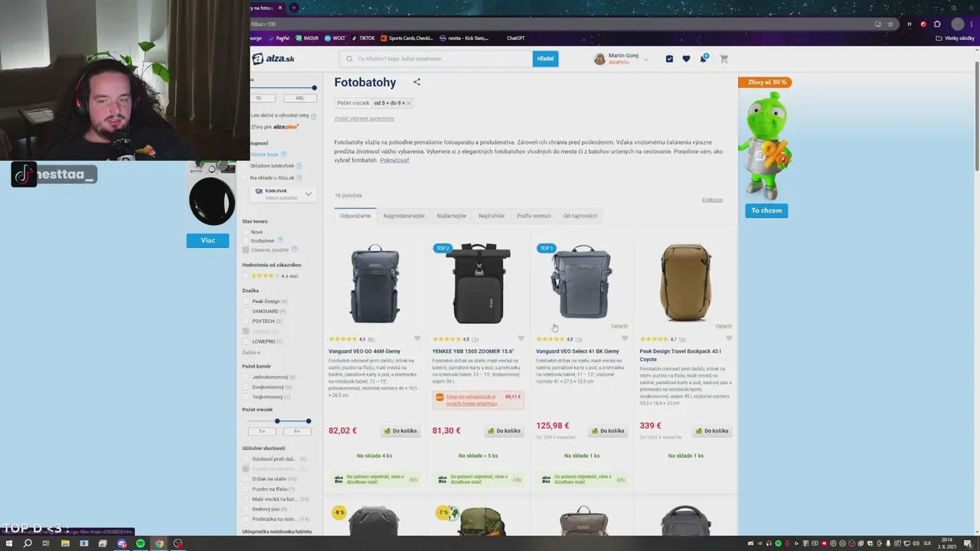Open File Explorer from the taskbar
The width and height of the screenshot is (980, 551).
coord(65,543)
